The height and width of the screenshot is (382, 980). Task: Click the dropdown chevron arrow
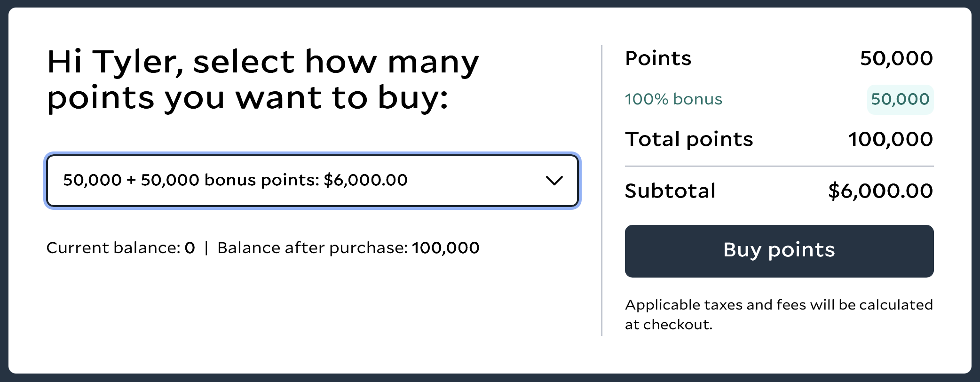pos(555,181)
